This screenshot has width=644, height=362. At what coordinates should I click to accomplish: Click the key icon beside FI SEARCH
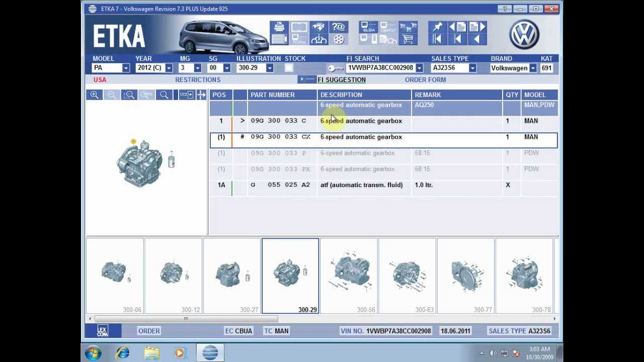(x=336, y=68)
